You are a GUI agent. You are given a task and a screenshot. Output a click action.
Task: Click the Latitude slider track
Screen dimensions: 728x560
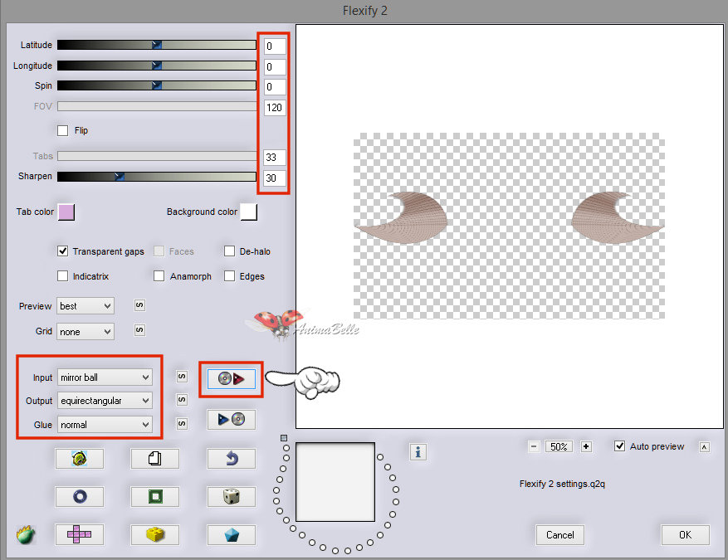(x=157, y=45)
